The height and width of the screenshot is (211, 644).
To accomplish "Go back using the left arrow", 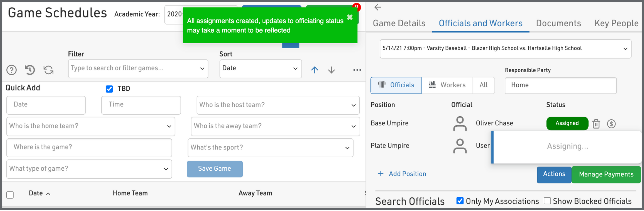I will pos(378,7).
